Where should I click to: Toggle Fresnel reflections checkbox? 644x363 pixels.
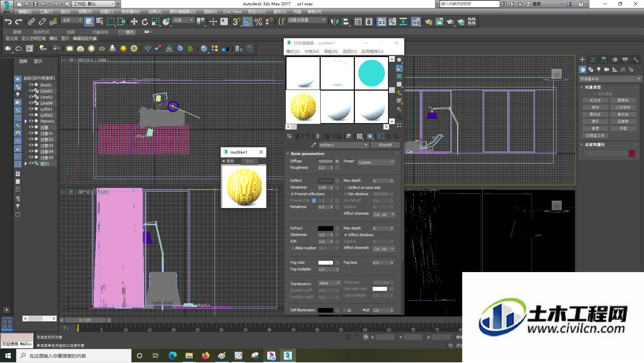pyautogui.click(x=292, y=194)
